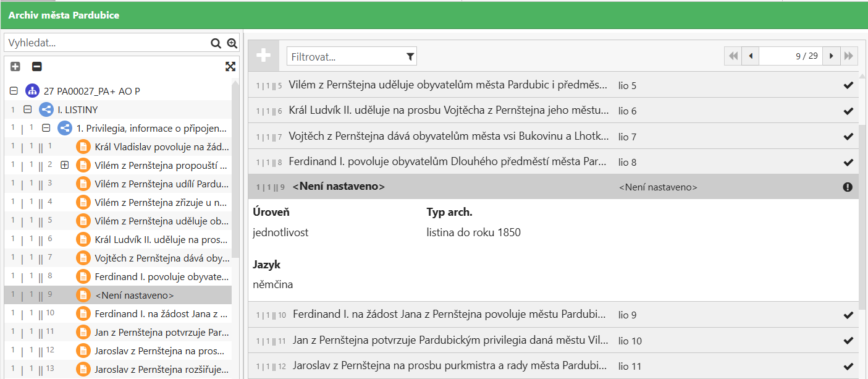868x379 pixels.
Task: Click warning icon on unset row
Action: pyautogui.click(x=848, y=187)
